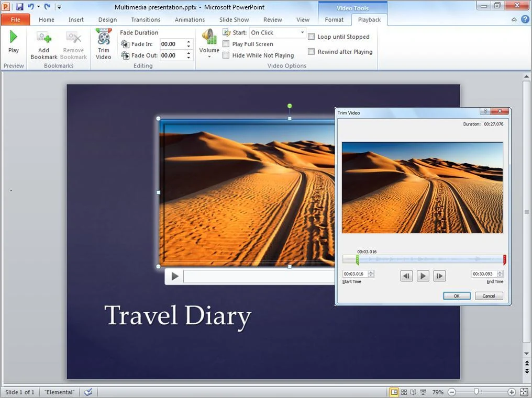Click OK in Trim Video dialog
The height and width of the screenshot is (398, 532).
point(457,296)
